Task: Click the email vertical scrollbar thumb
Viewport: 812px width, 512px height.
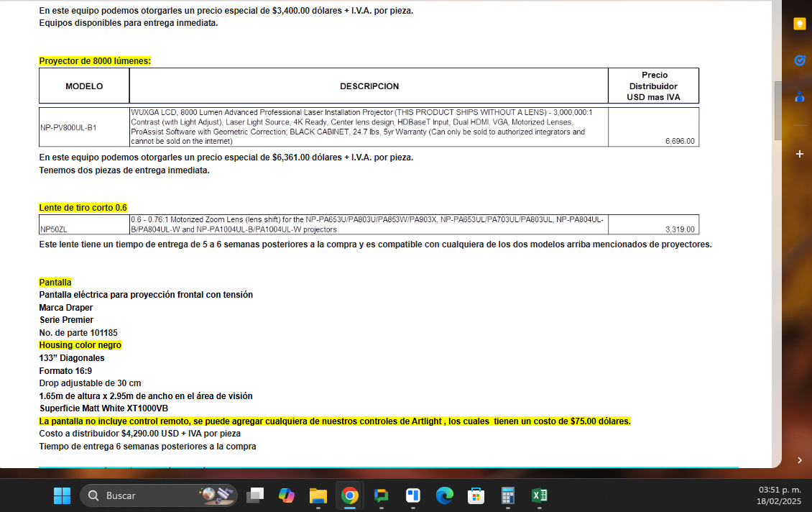Action: pyautogui.click(x=778, y=110)
